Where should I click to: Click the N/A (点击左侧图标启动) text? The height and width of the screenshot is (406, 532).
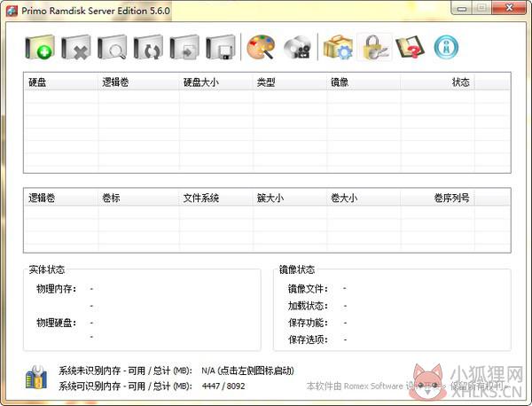[x=247, y=371]
